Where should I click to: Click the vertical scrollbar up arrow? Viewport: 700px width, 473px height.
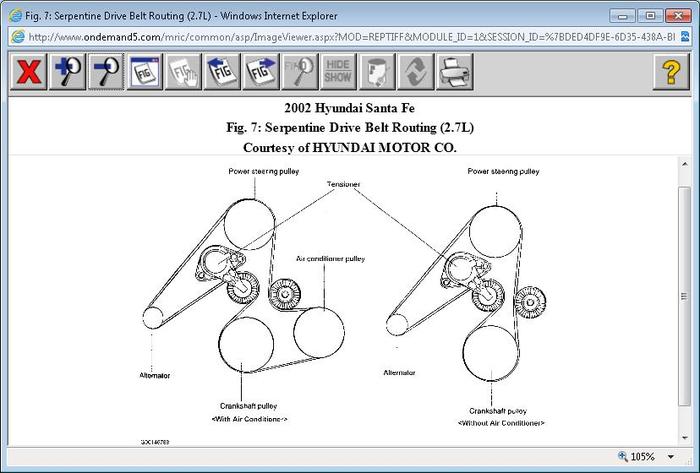tap(685, 164)
